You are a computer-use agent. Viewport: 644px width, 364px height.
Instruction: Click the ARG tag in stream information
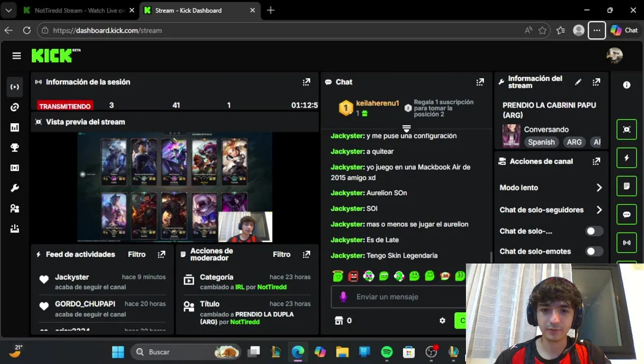(574, 142)
